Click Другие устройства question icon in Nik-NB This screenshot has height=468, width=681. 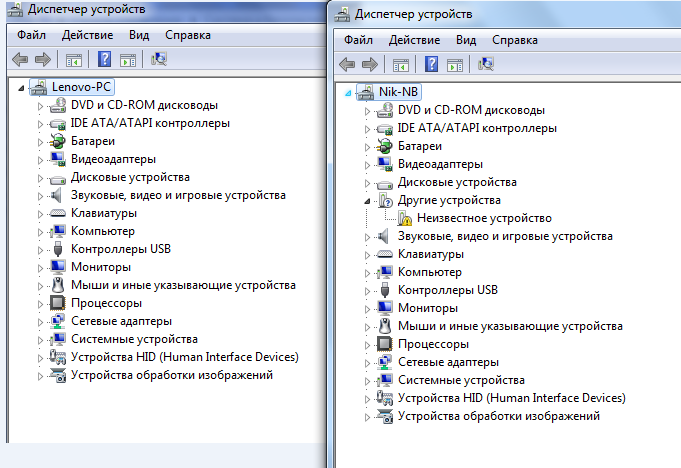pyautogui.click(x=385, y=200)
